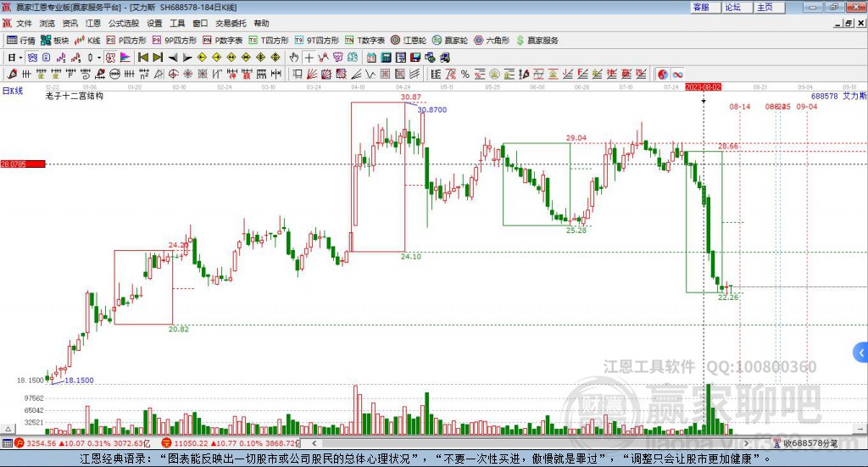868x467 pixels.
Task: Click the horizontal scrollbar right arrow
Action: (x=746, y=443)
